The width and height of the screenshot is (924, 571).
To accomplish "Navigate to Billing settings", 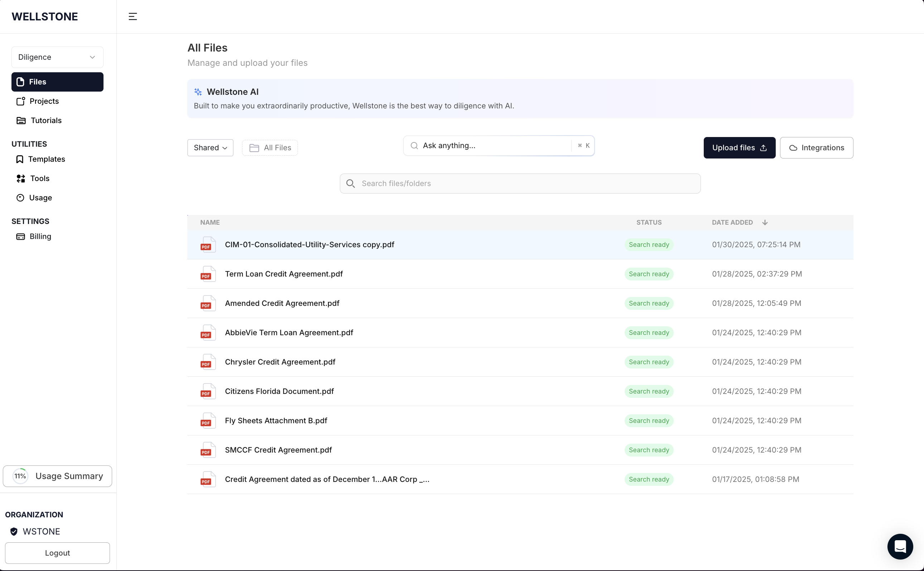I will 40,236.
